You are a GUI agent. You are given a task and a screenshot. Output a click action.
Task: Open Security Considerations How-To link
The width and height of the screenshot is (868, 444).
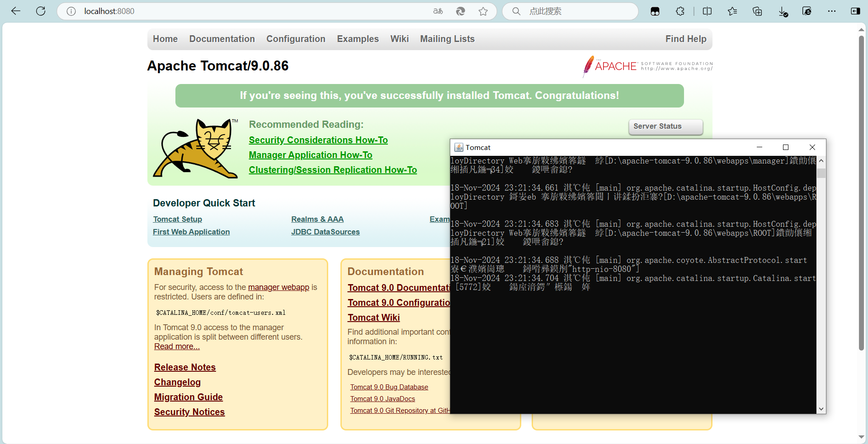point(318,140)
